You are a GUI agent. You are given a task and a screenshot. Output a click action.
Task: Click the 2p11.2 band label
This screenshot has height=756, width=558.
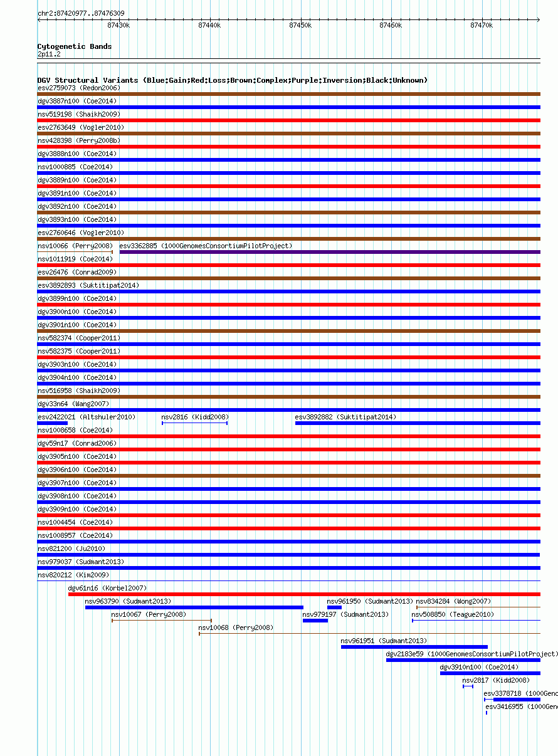(49, 55)
